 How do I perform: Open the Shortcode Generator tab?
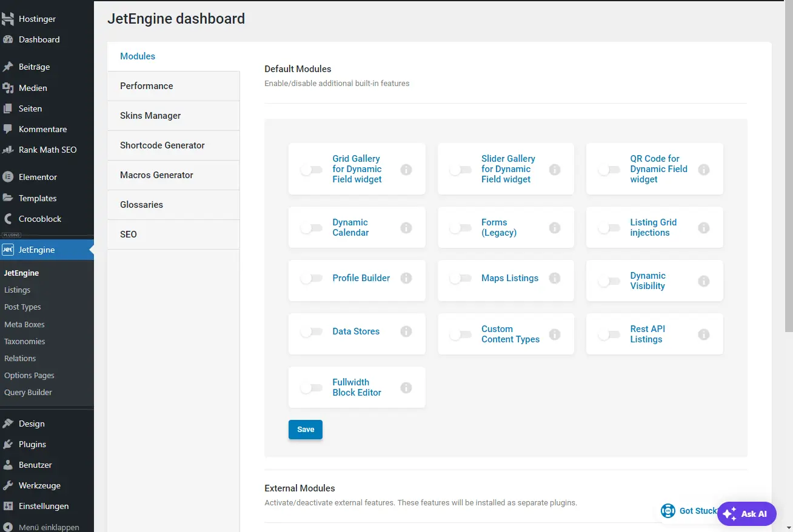click(x=173, y=145)
